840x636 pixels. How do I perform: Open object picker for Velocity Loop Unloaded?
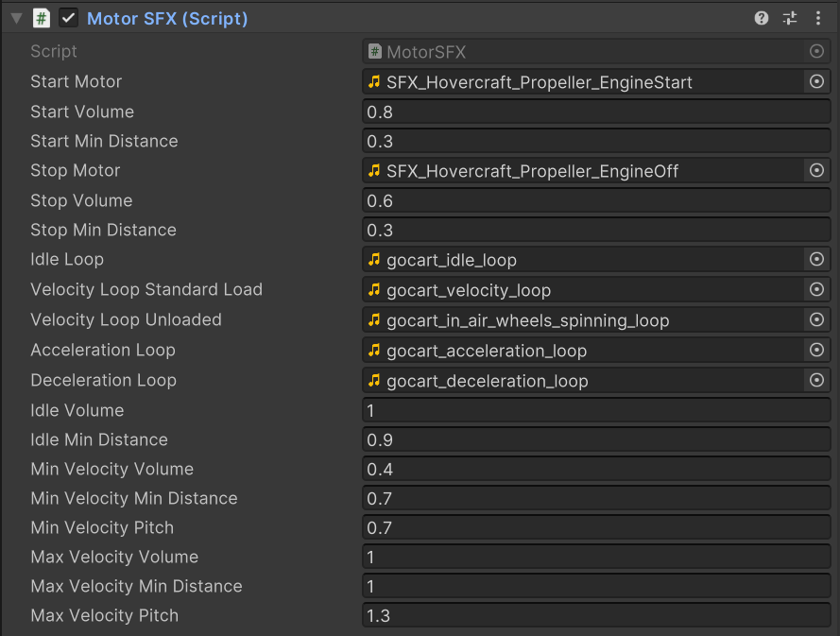816,319
